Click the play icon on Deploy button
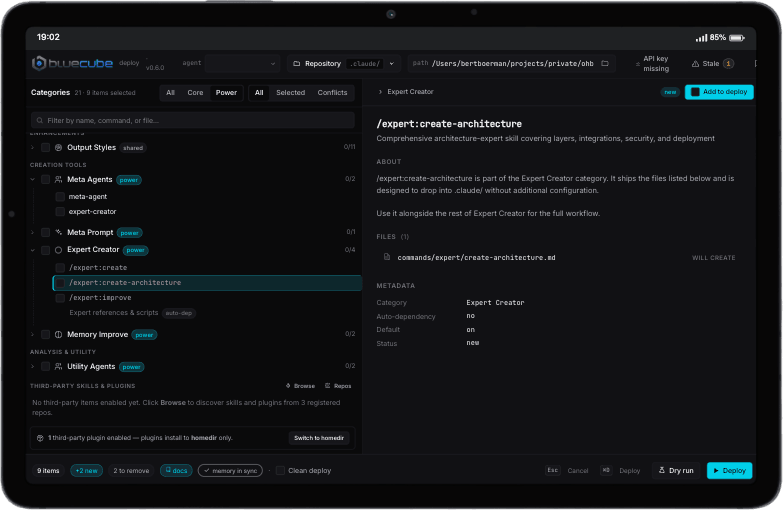This screenshot has height=510, width=783. [716, 471]
